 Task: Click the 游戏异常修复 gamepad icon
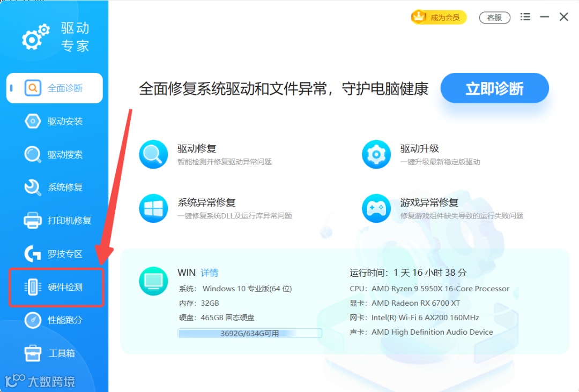pos(376,208)
